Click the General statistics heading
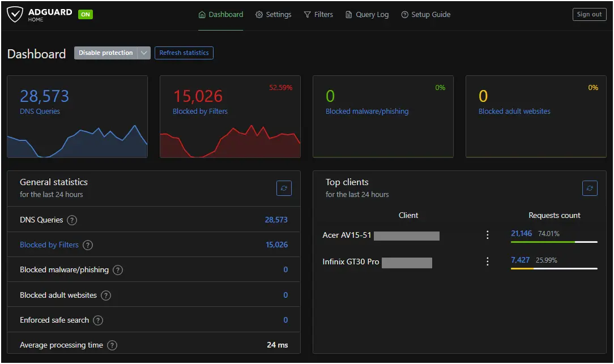The image size is (614, 364). (54, 182)
